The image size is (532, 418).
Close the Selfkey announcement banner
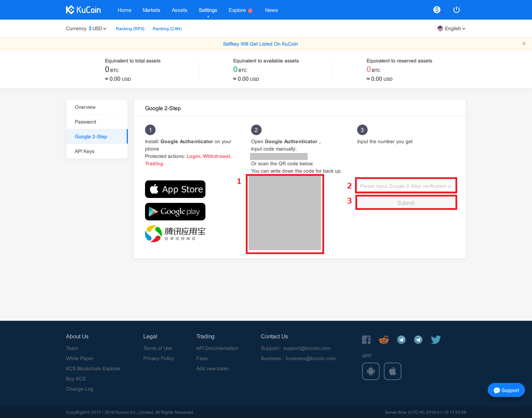[524, 44]
